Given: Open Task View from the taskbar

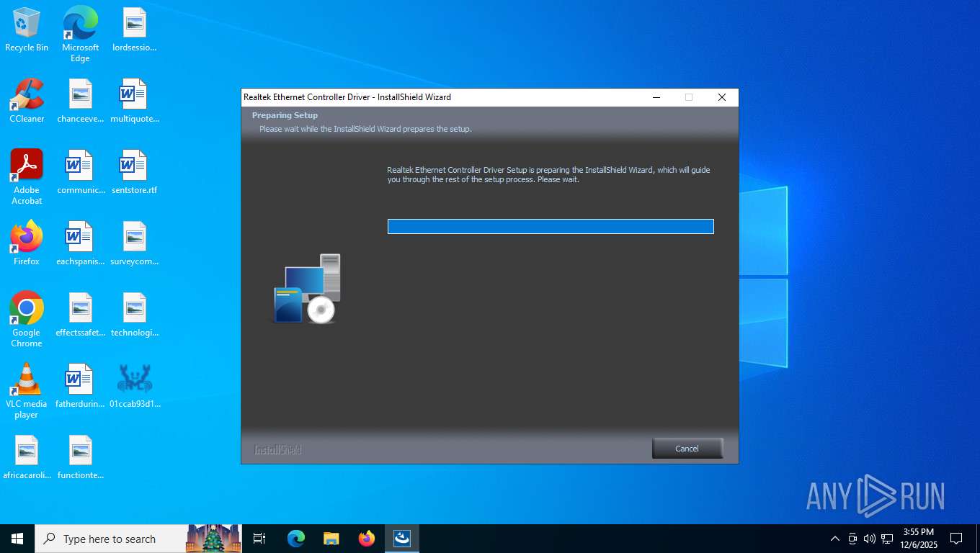Looking at the screenshot, I should pos(259,539).
